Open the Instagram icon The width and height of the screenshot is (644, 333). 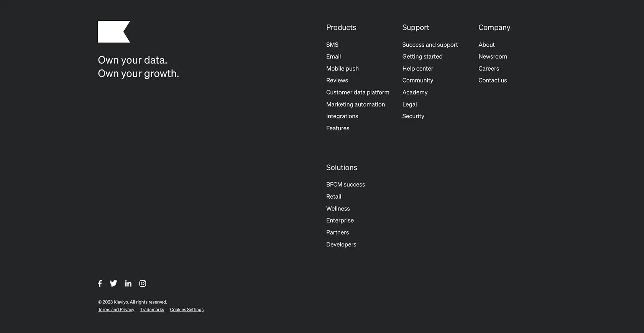pyautogui.click(x=143, y=284)
